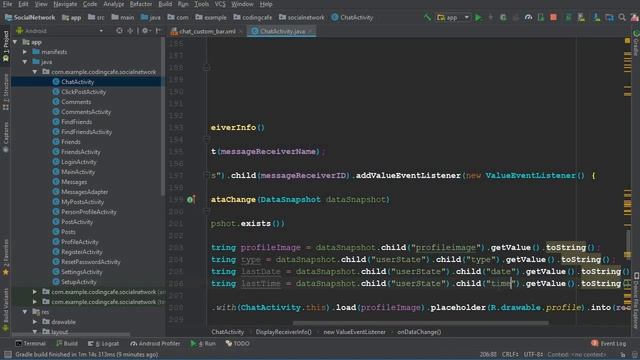Click the Project panel vertical scrollbar
640x360 pixels.
tap(163, 118)
